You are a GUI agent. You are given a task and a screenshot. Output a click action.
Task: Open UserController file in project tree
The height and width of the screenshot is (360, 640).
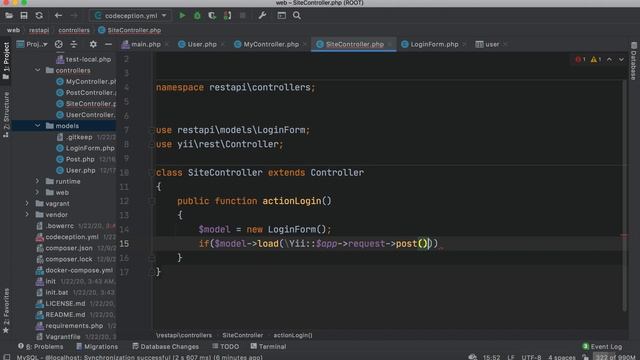(x=86, y=115)
